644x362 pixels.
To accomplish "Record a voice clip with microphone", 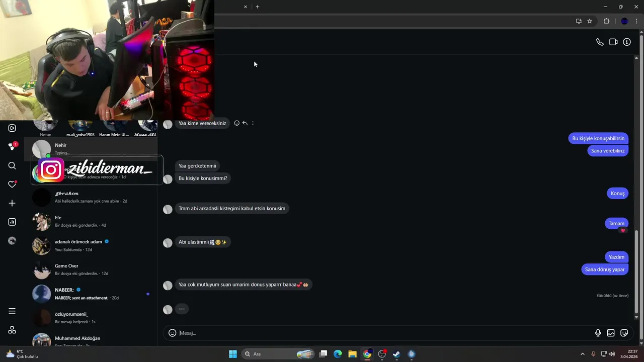I will [x=598, y=333].
